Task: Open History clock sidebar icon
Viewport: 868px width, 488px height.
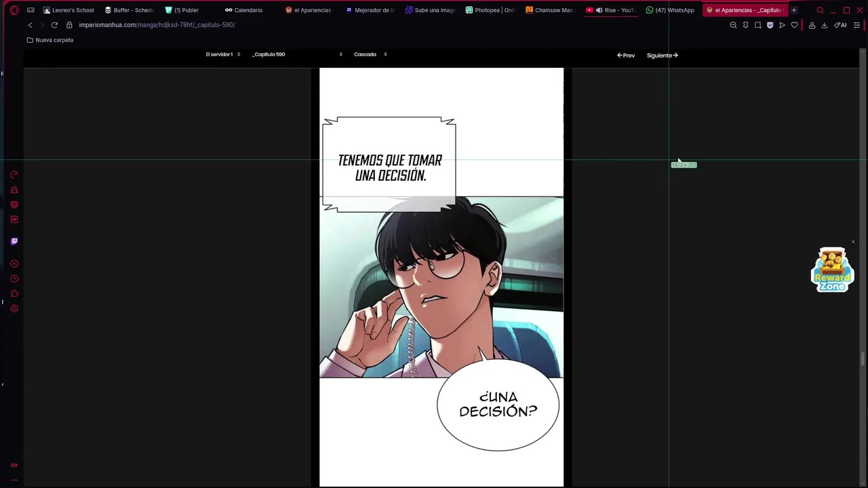Action: coord(14,279)
